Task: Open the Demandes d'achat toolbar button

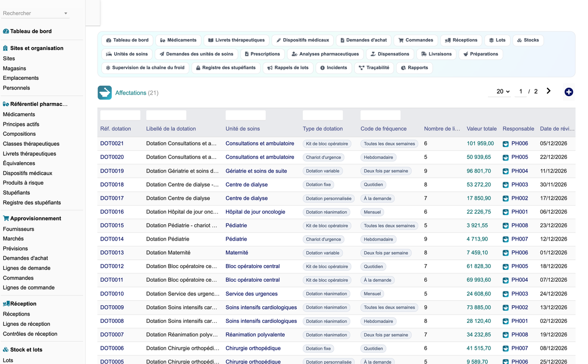Action: point(364,40)
